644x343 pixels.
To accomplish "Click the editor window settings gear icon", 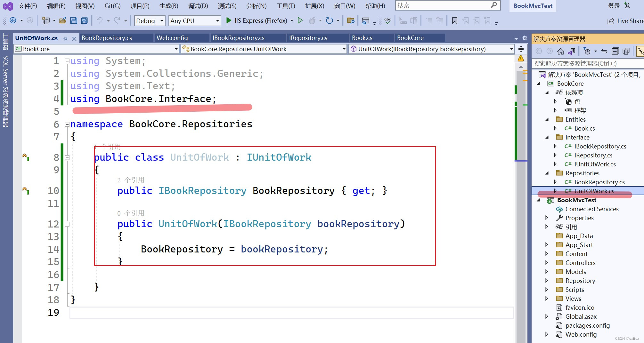I will click(525, 38).
